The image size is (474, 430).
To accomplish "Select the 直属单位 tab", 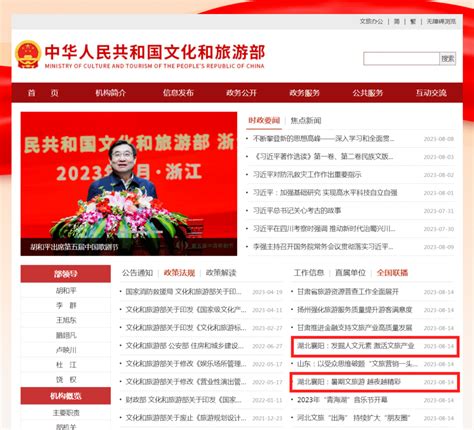I will 350,273.
